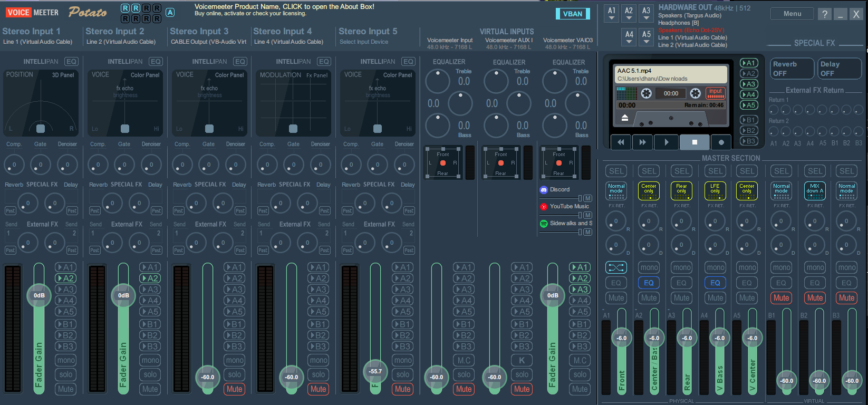
Task: Click the K karaoke button on Voicemeeter AUX
Action: pos(522,360)
